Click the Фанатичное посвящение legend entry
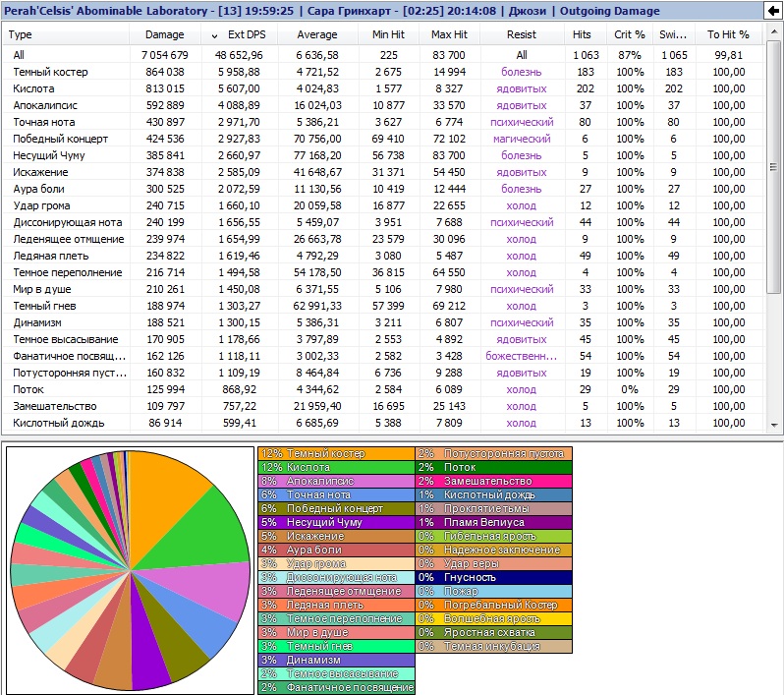 [337, 687]
